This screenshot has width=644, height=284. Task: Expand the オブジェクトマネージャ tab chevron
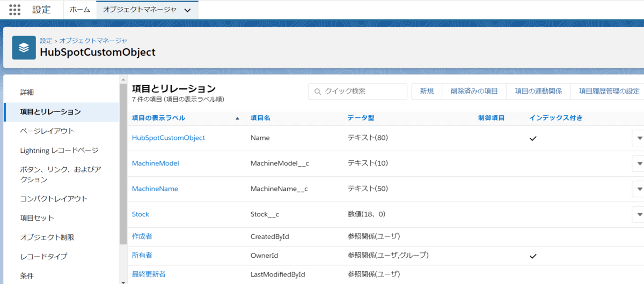[187, 10]
